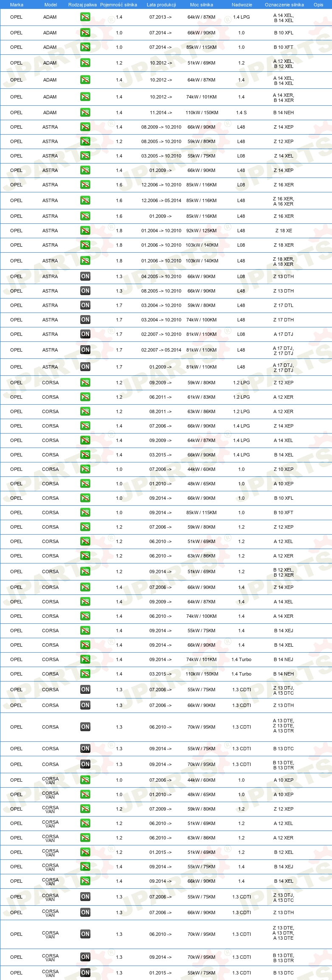Click the petrol icon in CORSA 61kW / 83KM row
This screenshot has height=980, width=332.
click(85, 397)
